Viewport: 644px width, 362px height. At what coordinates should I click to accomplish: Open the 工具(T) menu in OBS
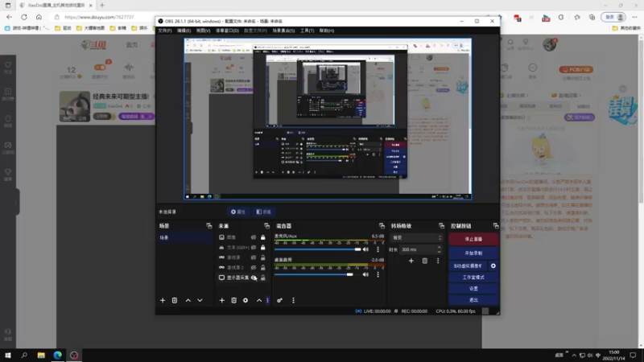[307, 31]
